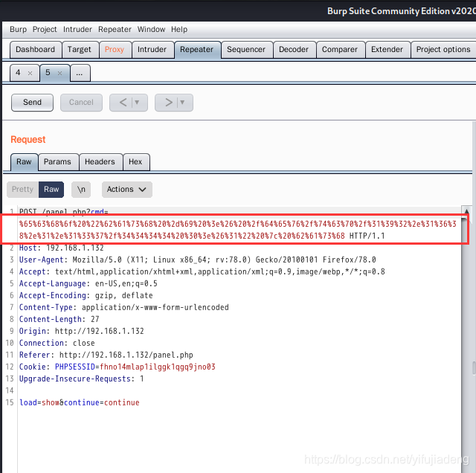
Task: Click the URL-encoded cmd payload text
Action: [x=238, y=230]
